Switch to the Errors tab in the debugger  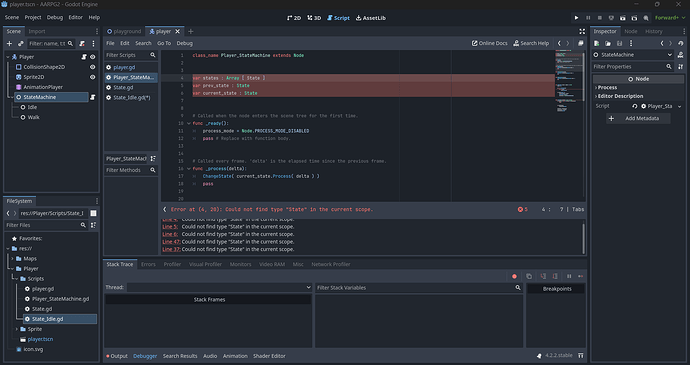(148, 264)
